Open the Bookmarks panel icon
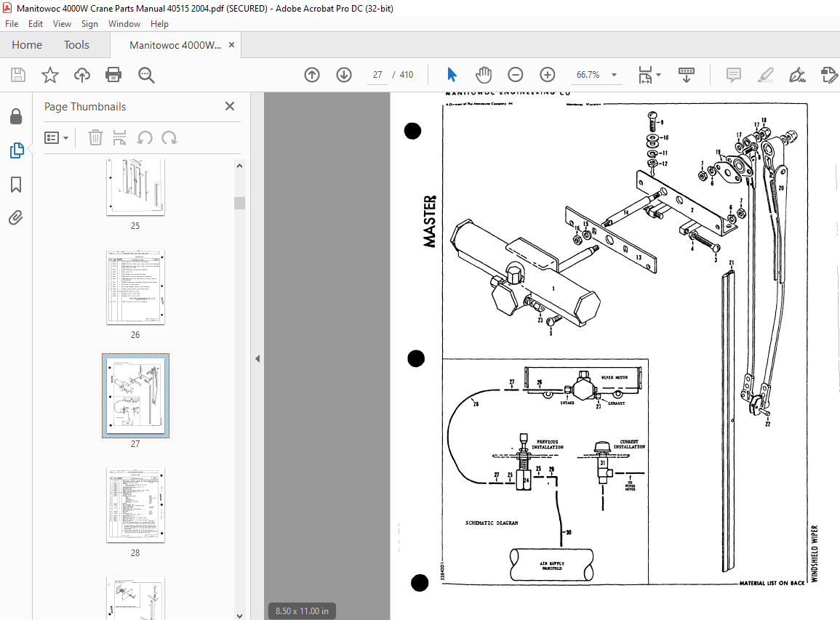840x620 pixels. coord(16,185)
